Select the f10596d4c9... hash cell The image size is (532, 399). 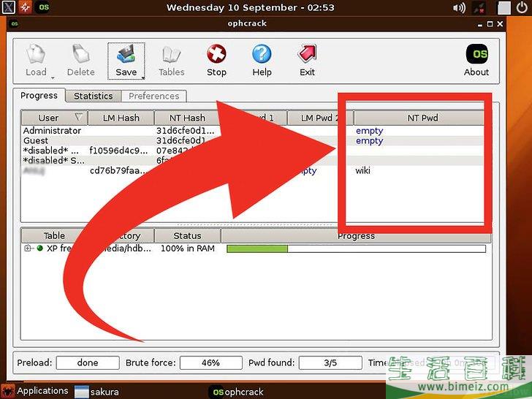[x=118, y=151]
